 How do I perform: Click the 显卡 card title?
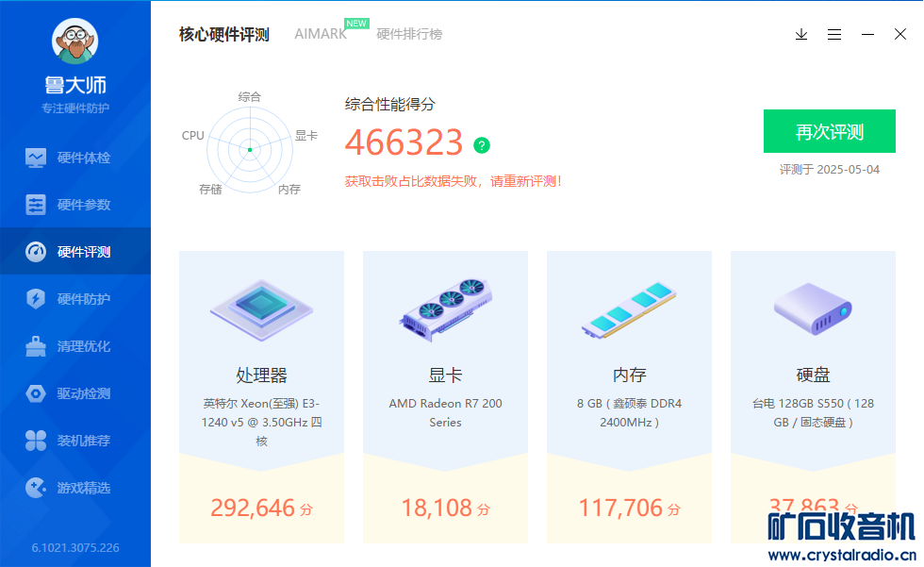tap(445, 375)
